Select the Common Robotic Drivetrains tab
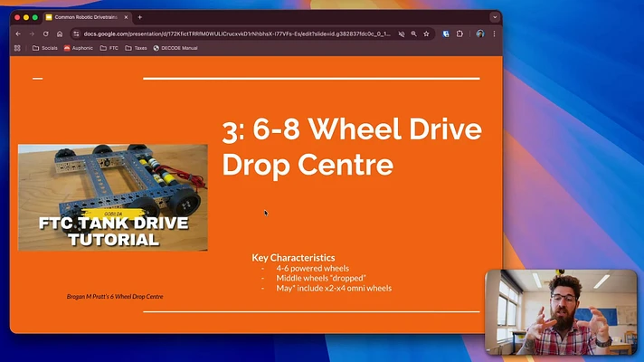The image size is (644, 362). click(x=86, y=17)
